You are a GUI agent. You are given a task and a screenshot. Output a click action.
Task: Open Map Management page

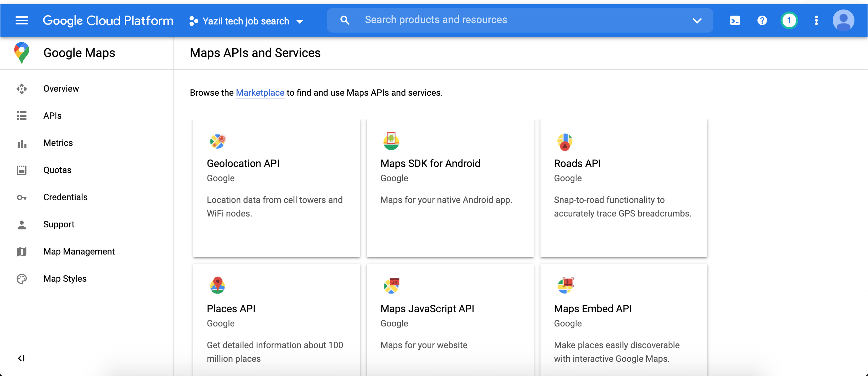click(x=79, y=251)
